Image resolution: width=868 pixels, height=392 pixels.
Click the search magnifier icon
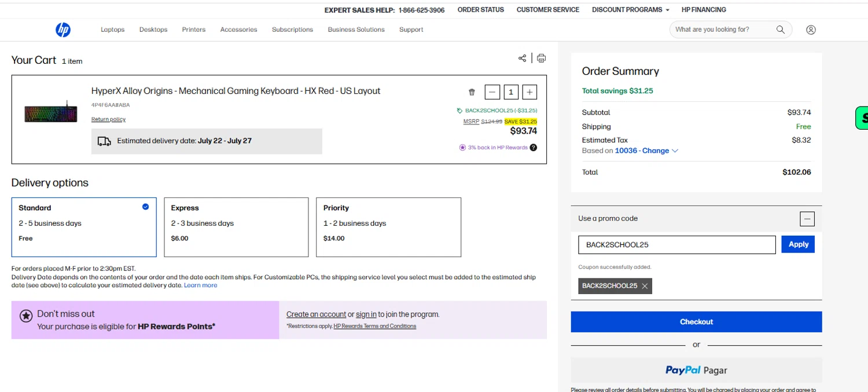[x=781, y=30]
